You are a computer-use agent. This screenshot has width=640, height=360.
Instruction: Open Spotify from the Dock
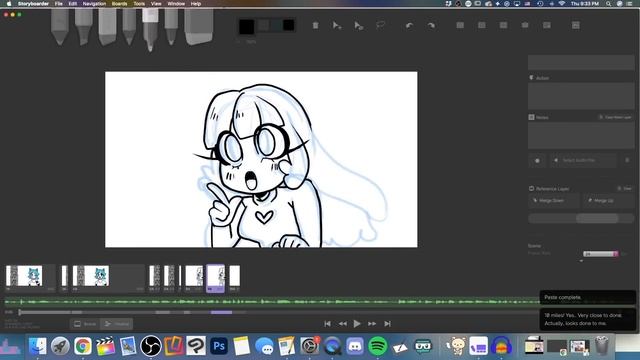(x=378, y=346)
